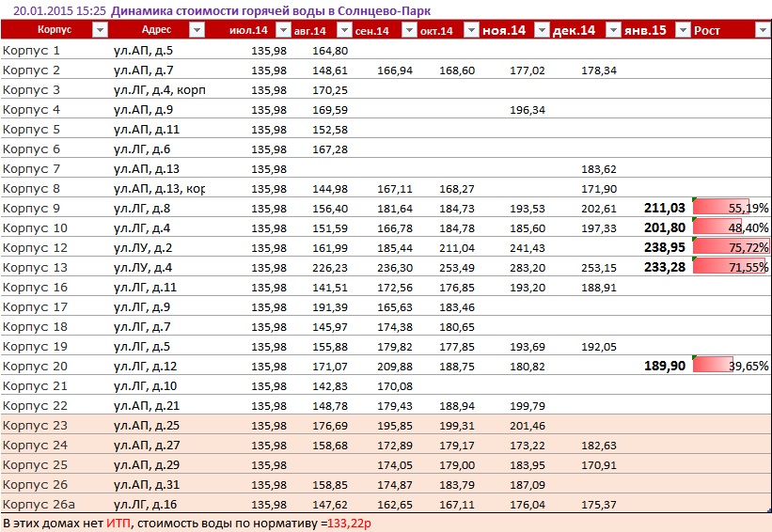The width and height of the screenshot is (772, 532).
Task: Open the июл.14 column filter dropdown
Action: (x=283, y=30)
